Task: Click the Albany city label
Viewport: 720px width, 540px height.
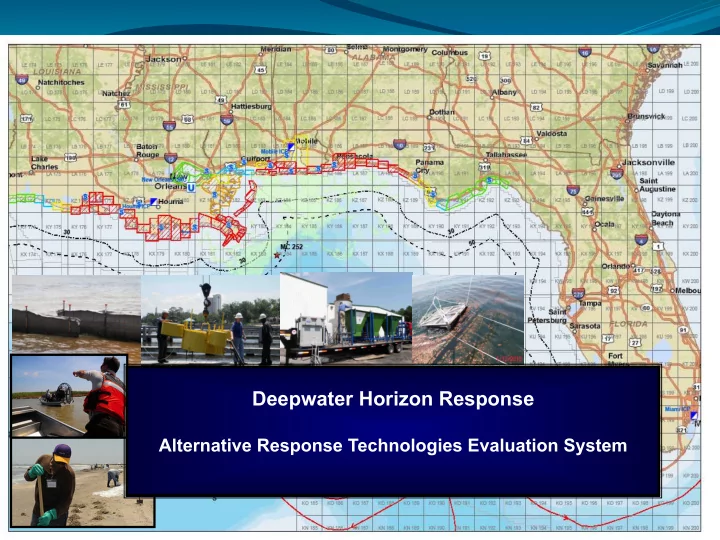Action: 504,92
